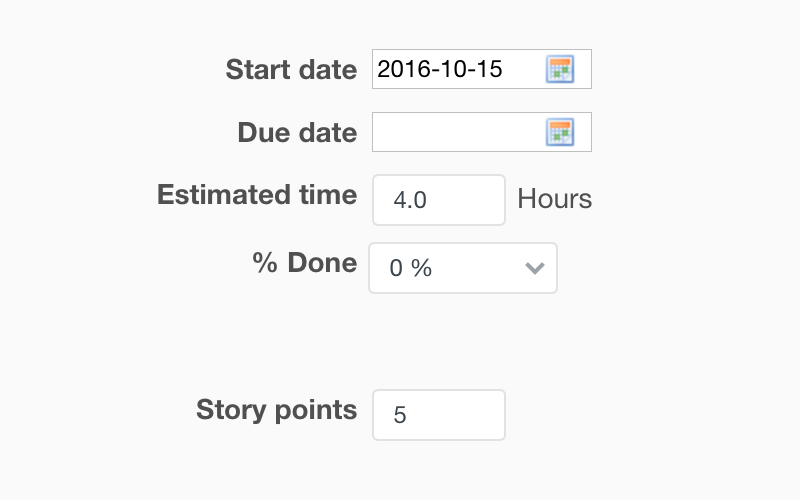Click the 5 story points value
Screen dimensions: 800x500
coord(400,415)
